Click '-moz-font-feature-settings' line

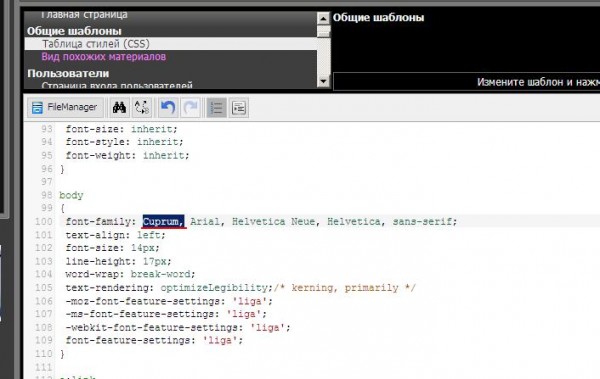169,301
